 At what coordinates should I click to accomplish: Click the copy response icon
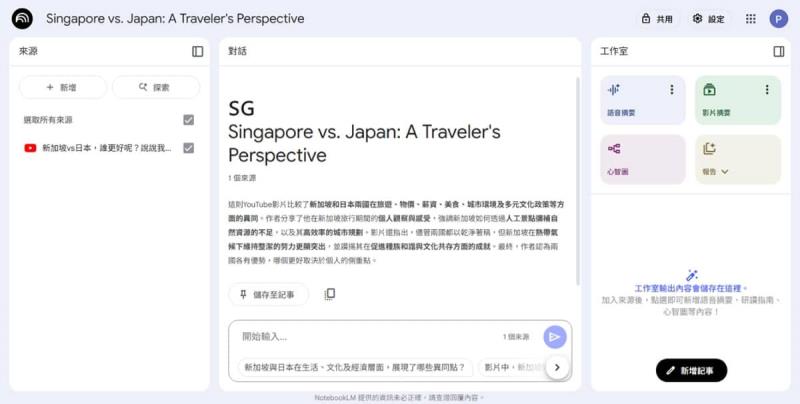[330, 294]
